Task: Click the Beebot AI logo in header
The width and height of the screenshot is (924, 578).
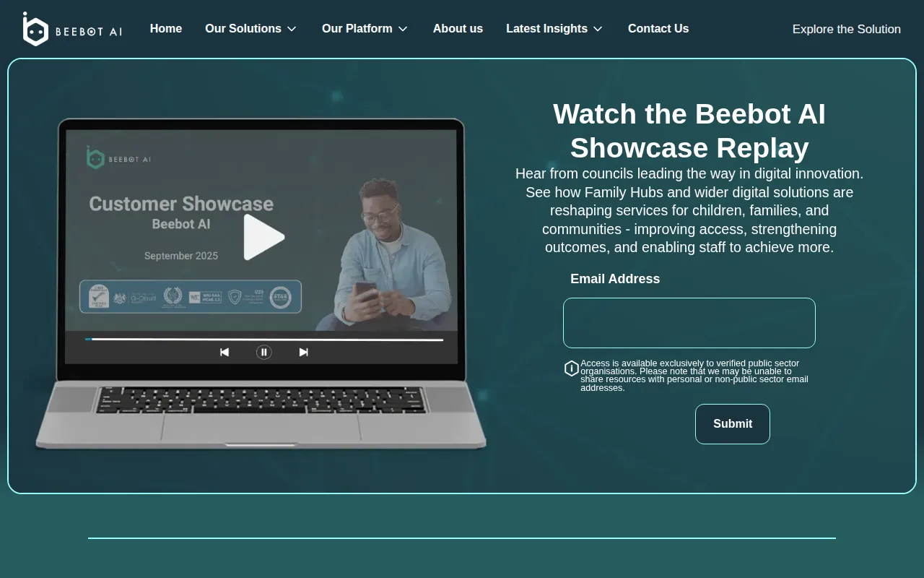Action: click(72, 30)
